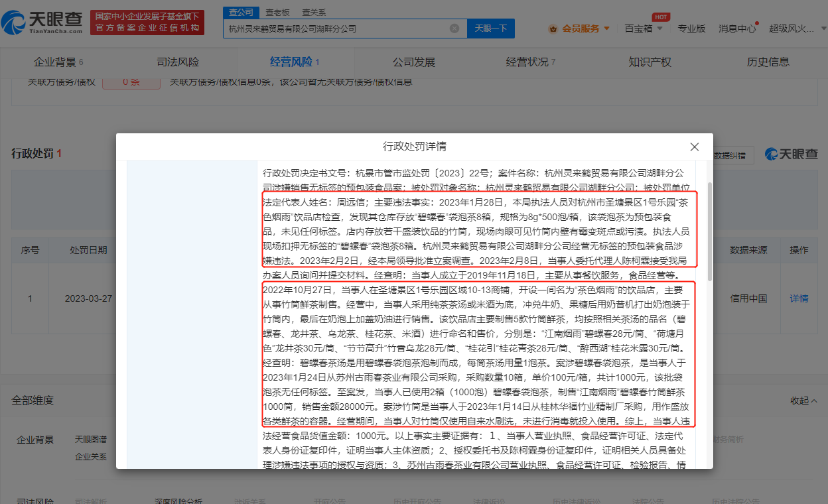Viewport: 828px width, 504px height.
Task: Close the 行政处罚详情 dialog
Action: tap(694, 147)
